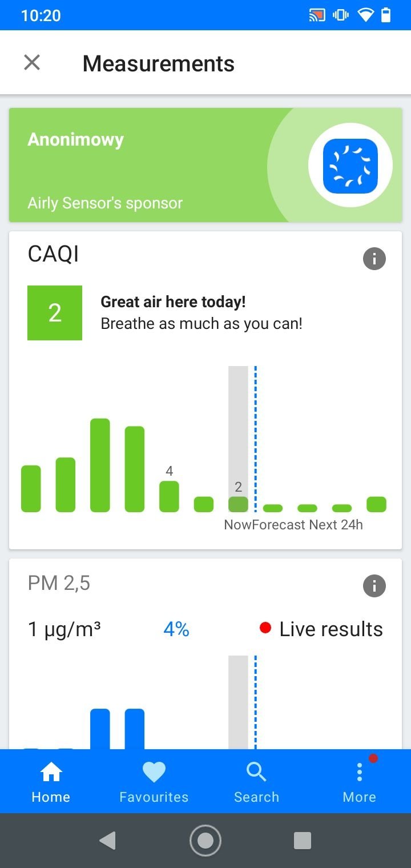This screenshot has width=411, height=868.
Task: Select the current CAQI bar labeled 2
Action: click(238, 504)
